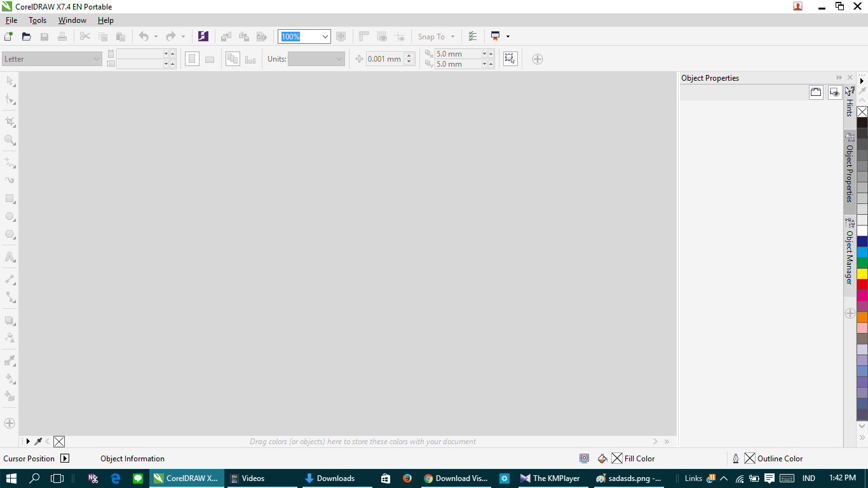Select the Pick tool in the toolbox
Image resolution: width=868 pixels, height=488 pixels.
[x=10, y=81]
